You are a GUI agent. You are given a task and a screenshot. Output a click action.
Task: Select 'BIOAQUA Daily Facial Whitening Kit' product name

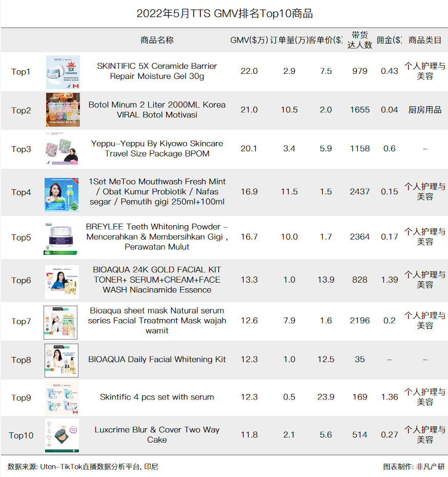coord(157,359)
